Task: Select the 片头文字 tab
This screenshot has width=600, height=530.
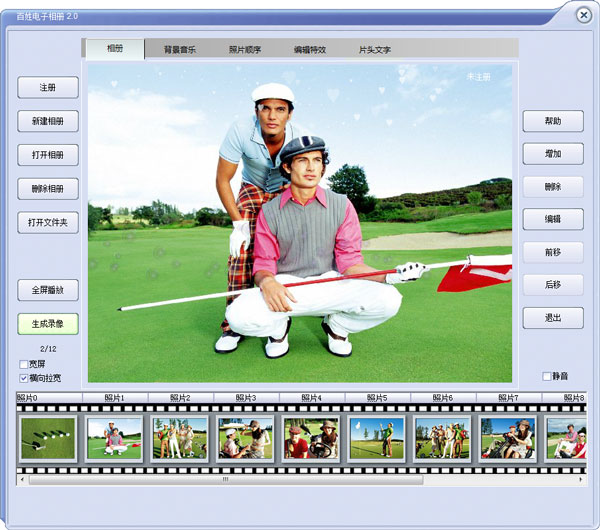Action: coord(375,49)
